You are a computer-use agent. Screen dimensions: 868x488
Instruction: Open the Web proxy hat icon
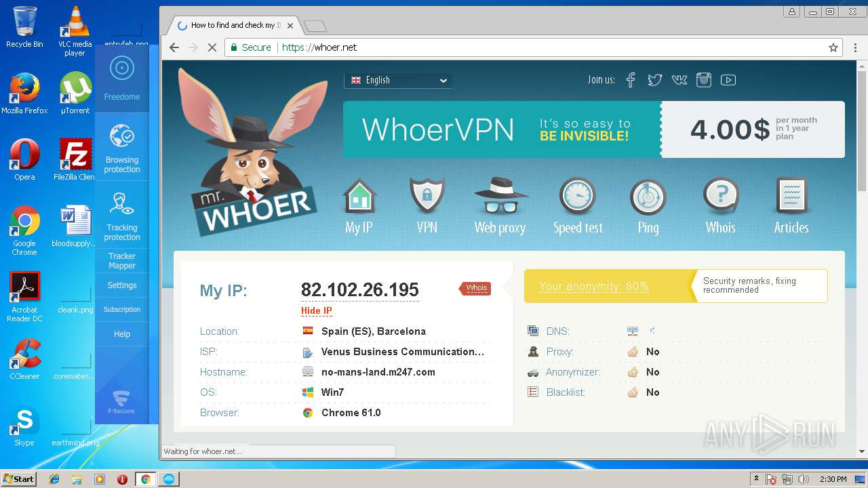[x=500, y=196]
